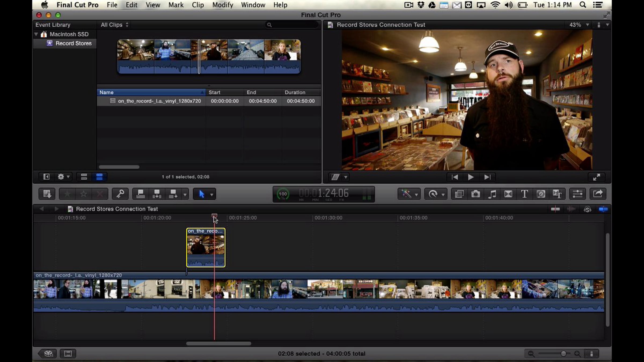Choose the Select arrow tool
Screen dimensions: 644x362
(x=202, y=194)
